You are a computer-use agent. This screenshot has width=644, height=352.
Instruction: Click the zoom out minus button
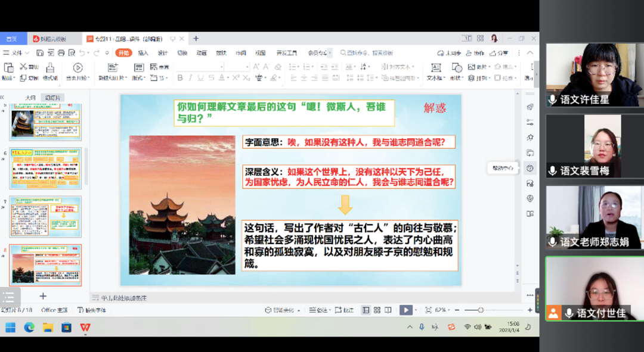point(457,310)
